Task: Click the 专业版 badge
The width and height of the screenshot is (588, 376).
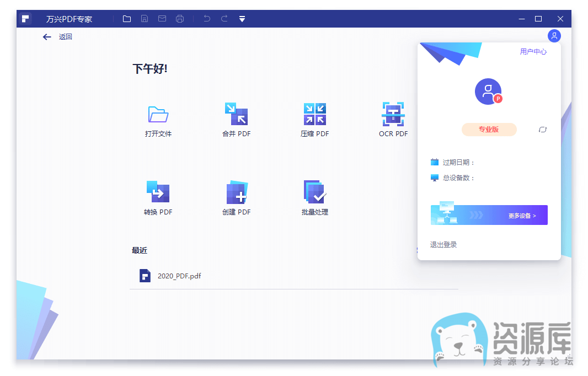Action: point(489,130)
